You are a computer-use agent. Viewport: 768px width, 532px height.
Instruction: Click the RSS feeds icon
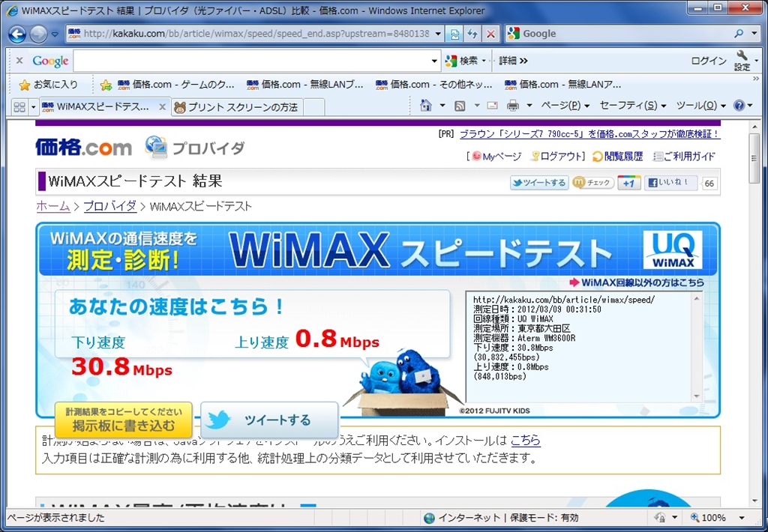[460, 106]
